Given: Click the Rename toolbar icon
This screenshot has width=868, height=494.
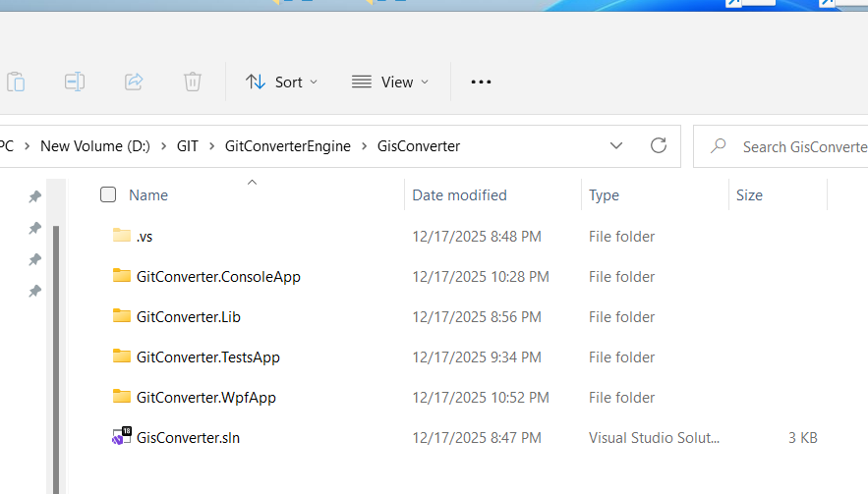Looking at the screenshot, I should tap(75, 82).
